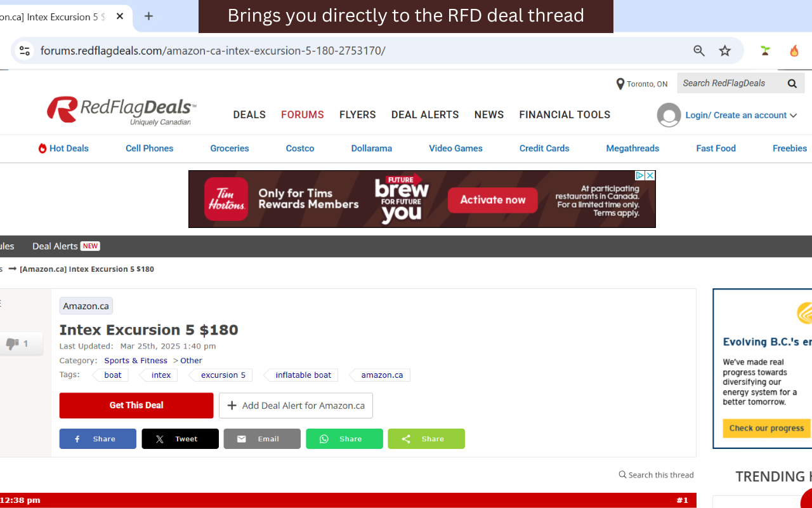Click the Amazon.ca retailer badge
This screenshot has height=508, width=812.
[86, 306]
